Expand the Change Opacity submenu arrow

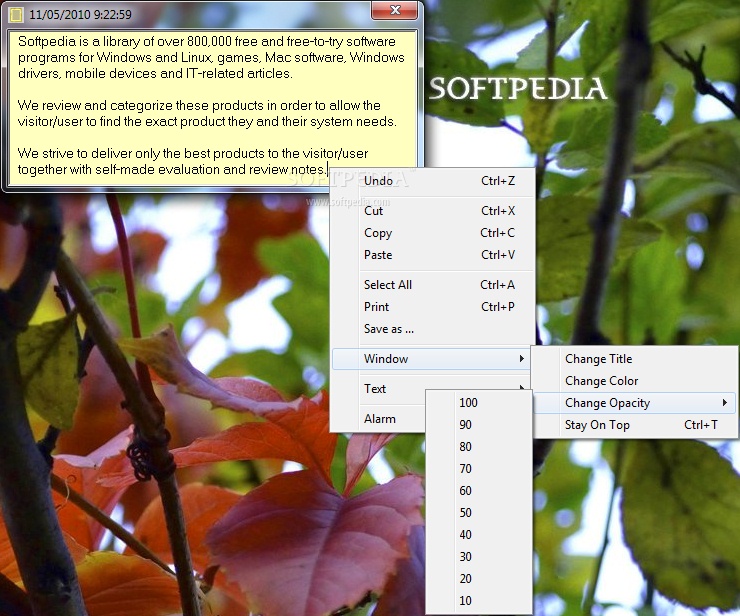[724, 403]
